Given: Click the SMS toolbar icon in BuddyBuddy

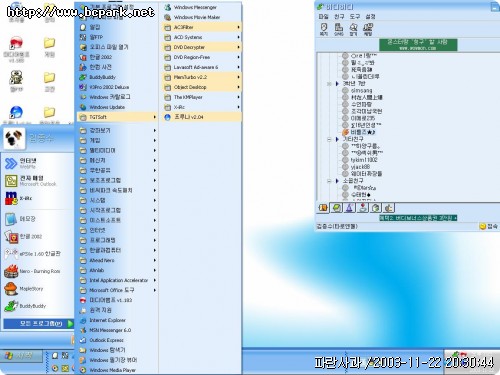Looking at the screenshot, I should click(x=339, y=29).
